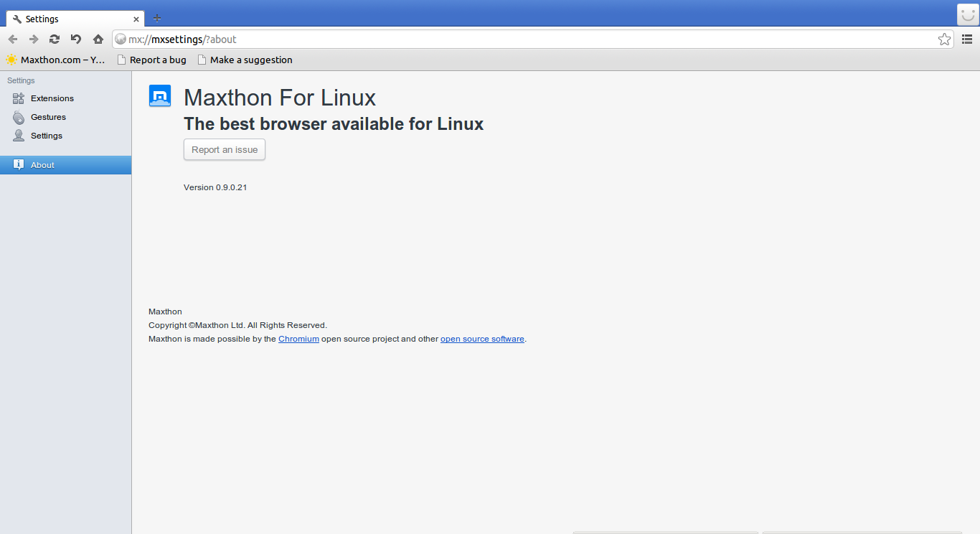Select the Settings sidebar item
Image resolution: width=980 pixels, height=534 pixels.
(x=47, y=136)
